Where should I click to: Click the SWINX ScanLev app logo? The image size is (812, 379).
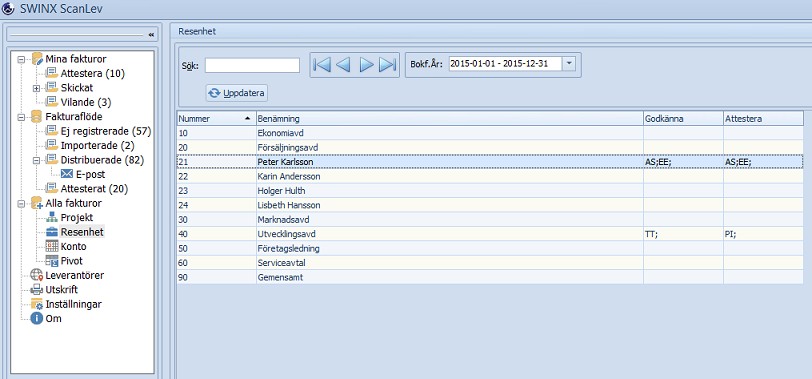tap(8, 9)
